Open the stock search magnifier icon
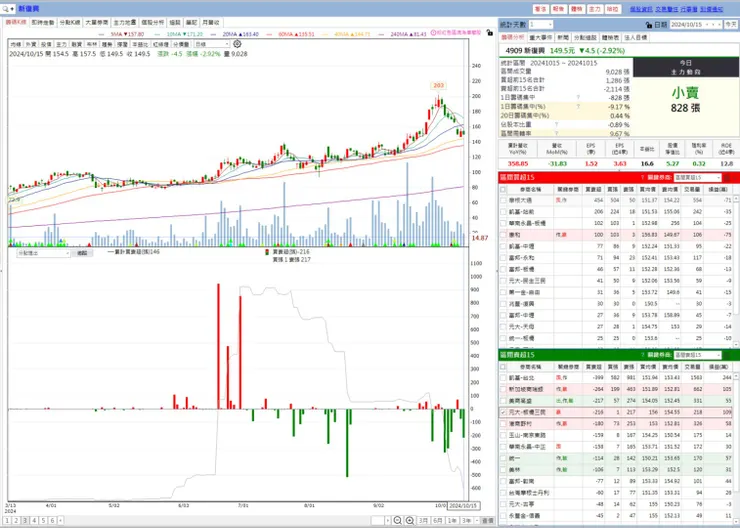Image resolution: width=740 pixels, height=528 pixels. [6, 9]
